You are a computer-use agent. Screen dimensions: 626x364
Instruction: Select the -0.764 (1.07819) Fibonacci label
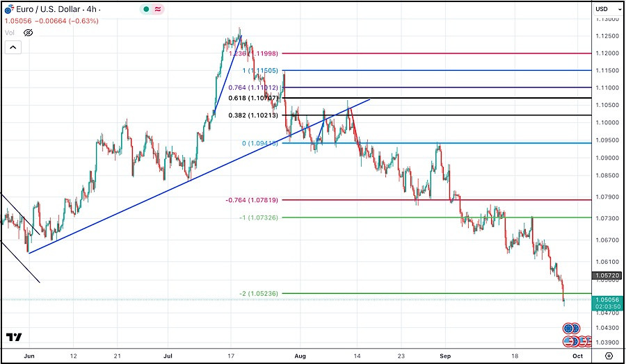tap(252, 200)
